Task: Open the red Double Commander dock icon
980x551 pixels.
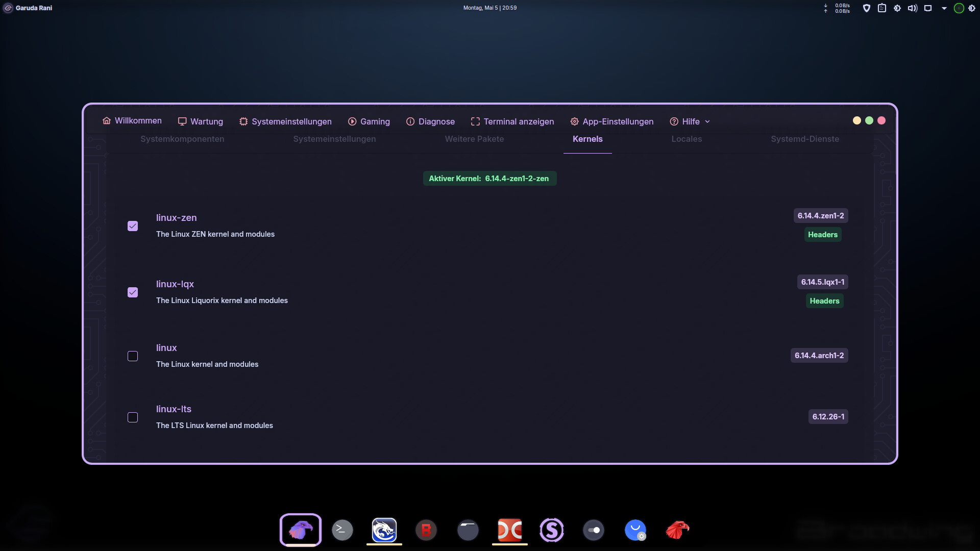Action: coord(510,530)
